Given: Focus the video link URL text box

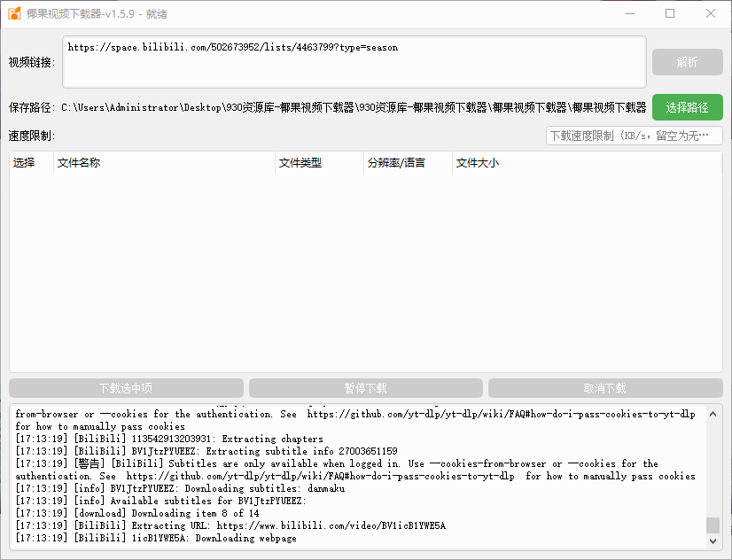Looking at the screenshot, I should [354, 62].
